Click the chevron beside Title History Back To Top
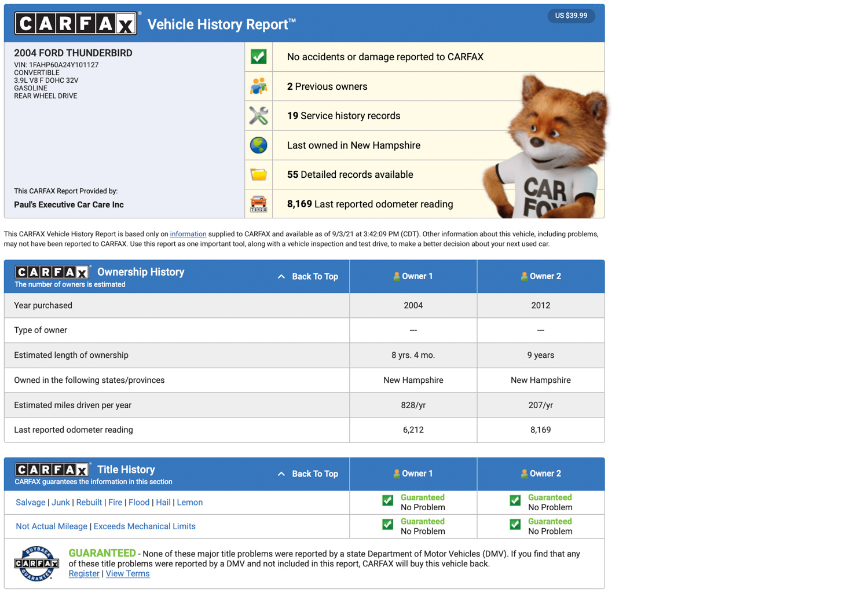 281,474
